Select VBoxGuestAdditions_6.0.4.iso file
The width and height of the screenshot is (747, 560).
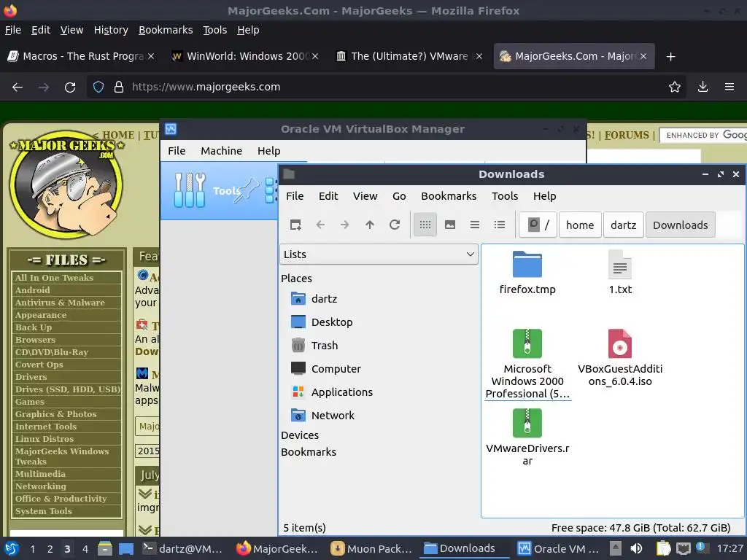(620, 358)
